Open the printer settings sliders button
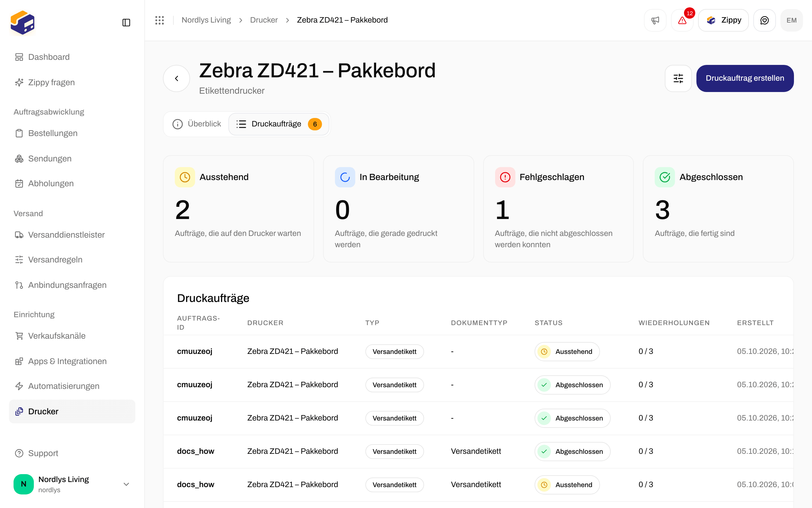The height and width of the screenshot is (508, 812). (x=678, y=78)
